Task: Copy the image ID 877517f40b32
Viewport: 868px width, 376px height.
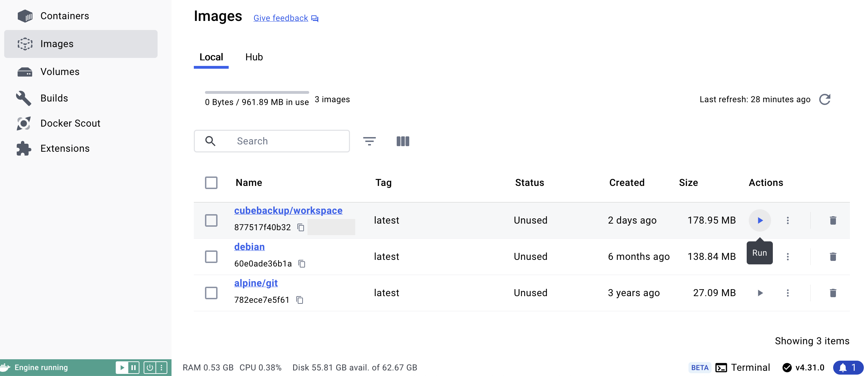Action: point(301,228)
